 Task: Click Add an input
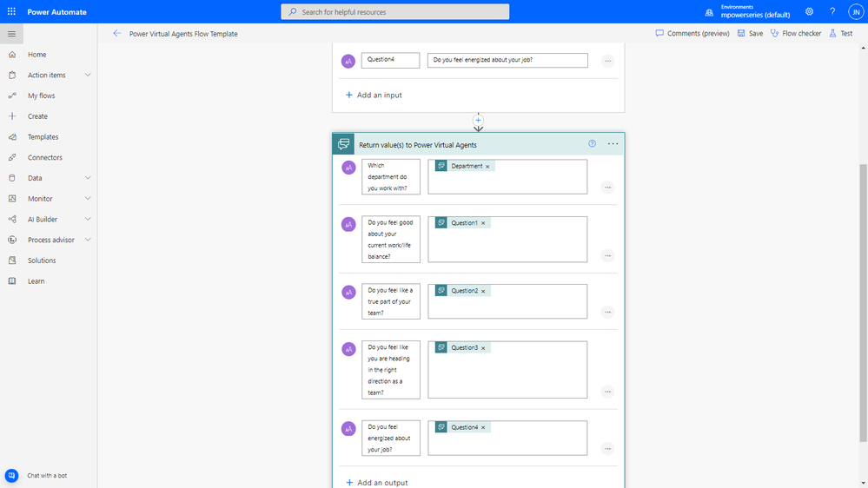tap(374, 96)
